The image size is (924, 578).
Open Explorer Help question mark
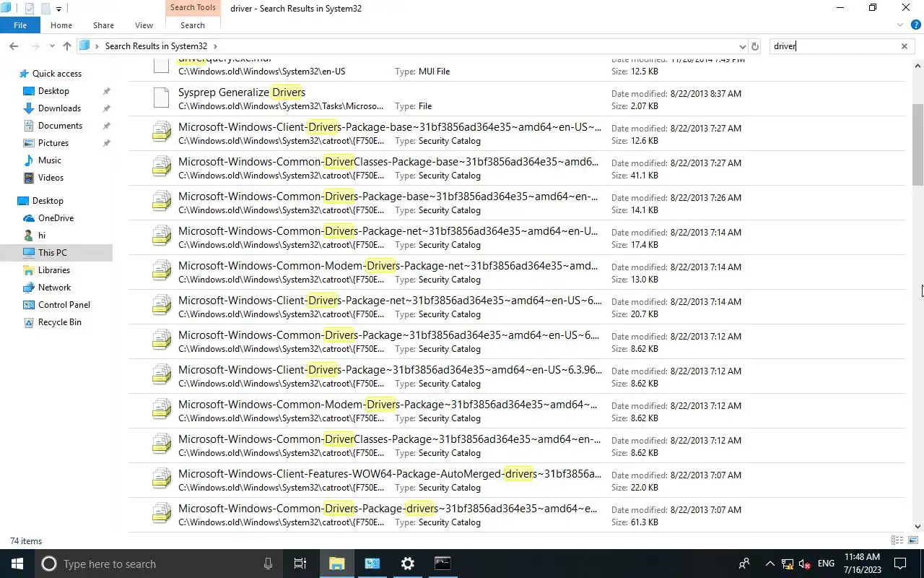point(915,25)
